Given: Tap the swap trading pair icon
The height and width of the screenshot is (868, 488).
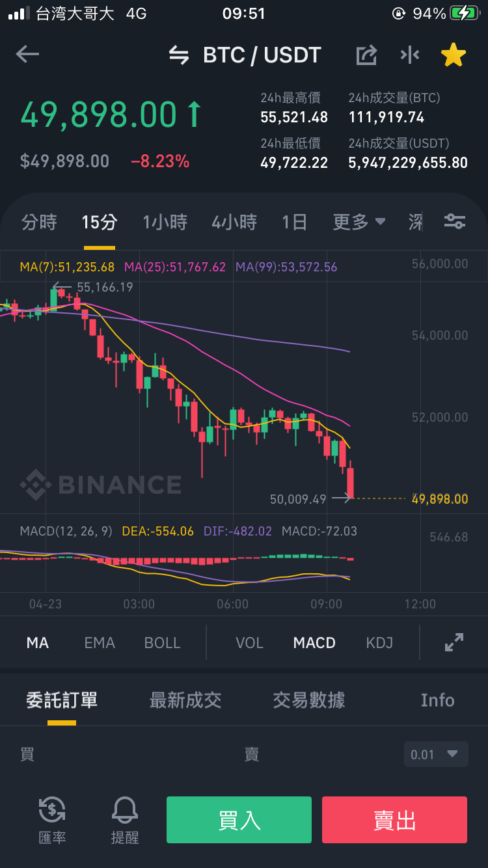Looking at the screenshot, I should pos(179,55).
